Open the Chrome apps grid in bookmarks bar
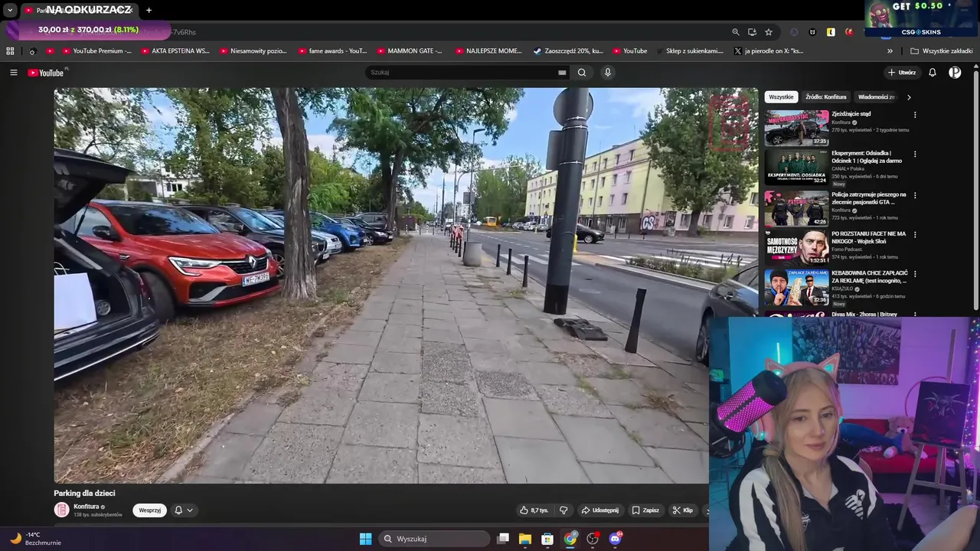 (x=10, y=51)
